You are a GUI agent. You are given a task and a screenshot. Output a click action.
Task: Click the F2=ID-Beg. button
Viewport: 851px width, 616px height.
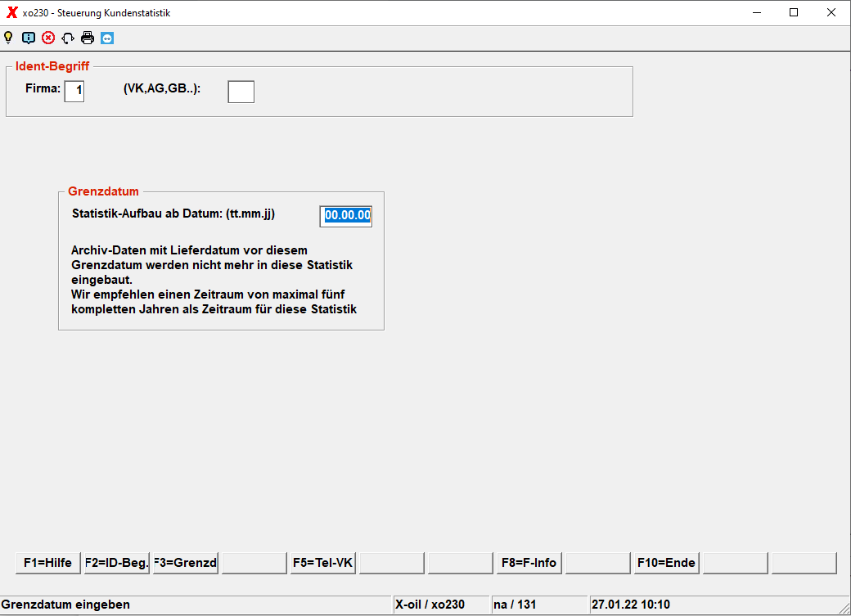point(117,563)
